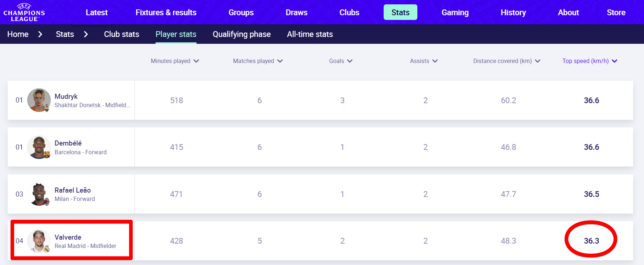Open the Gaming menu

[x=455, y=12]
